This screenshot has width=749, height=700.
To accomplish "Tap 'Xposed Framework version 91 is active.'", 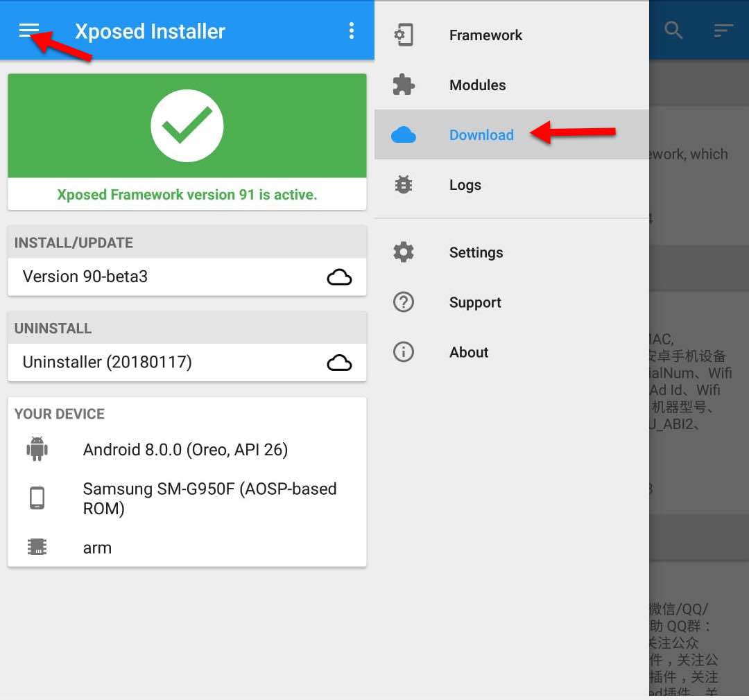I will 187,195.
